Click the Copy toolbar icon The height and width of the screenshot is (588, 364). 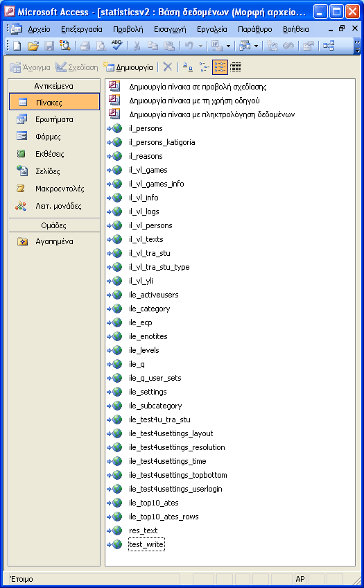click(x=153, y=46)
